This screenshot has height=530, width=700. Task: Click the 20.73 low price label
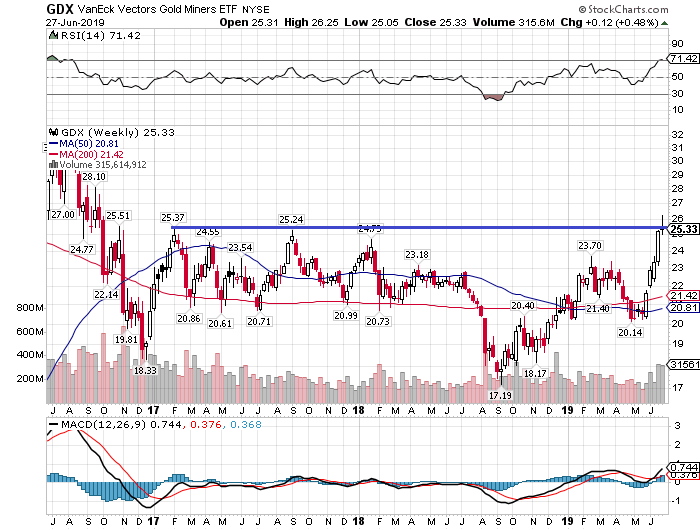click(378, 321)
